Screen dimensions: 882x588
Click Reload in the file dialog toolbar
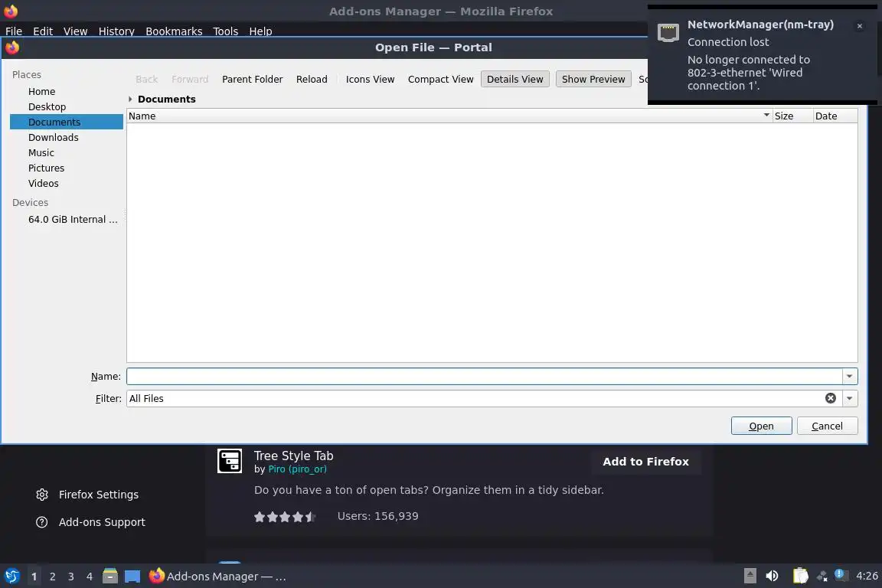(x=312, y=80)
